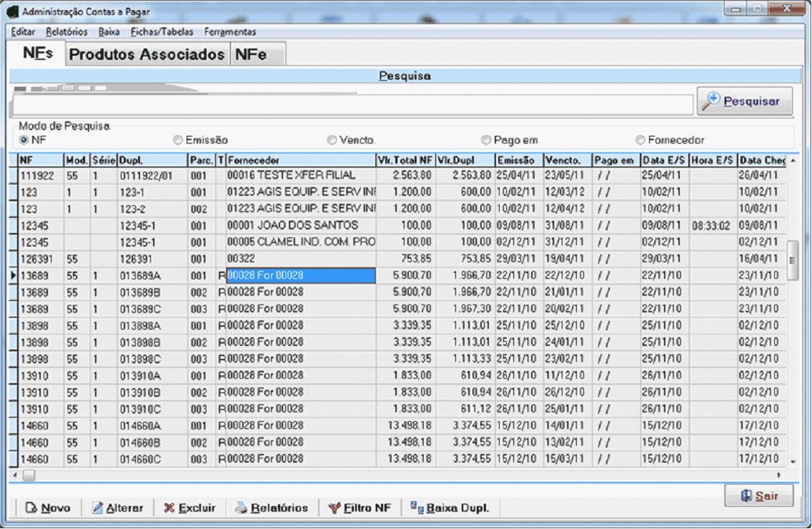This screenshot has width=812, height=529.
Task: Open the Ferramentas menu
Action: click(229, 31)
